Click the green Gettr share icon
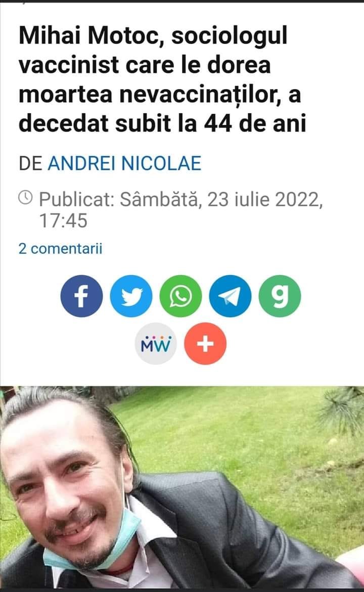The height and width of the screenshot is (592, 364). (280, 296)
